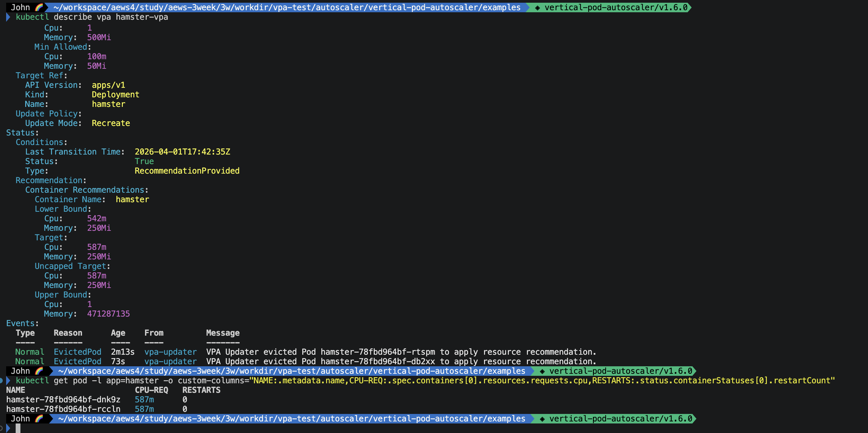
Task: Click pod name hamster-78fbd964bf-dnk9z
Action: click(x=63, y=399)
